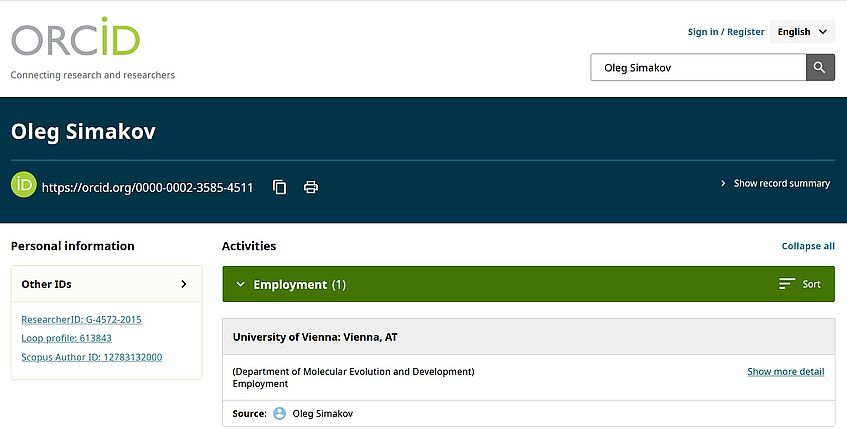This screenshot has height=429, width=847.
Task: Expand Show record summary
Action: tap(776, 184)
